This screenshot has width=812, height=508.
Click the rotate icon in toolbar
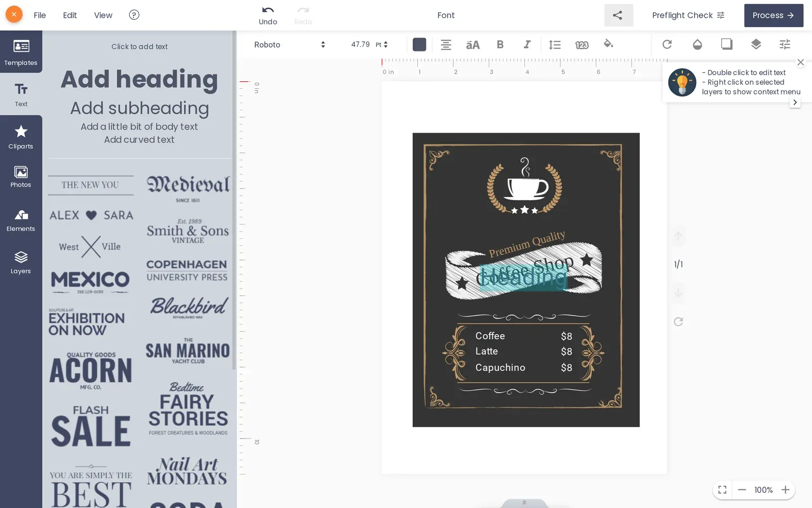point(667,44)
